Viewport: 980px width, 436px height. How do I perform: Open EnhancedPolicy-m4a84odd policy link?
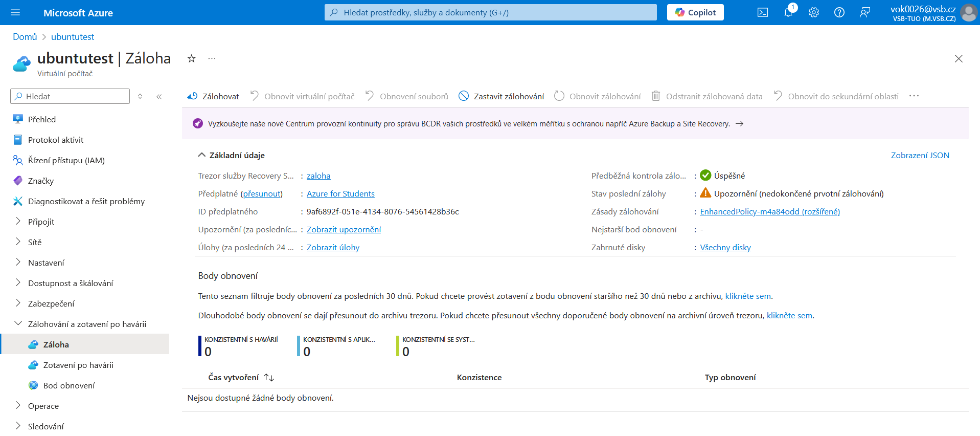coord(770,211)
